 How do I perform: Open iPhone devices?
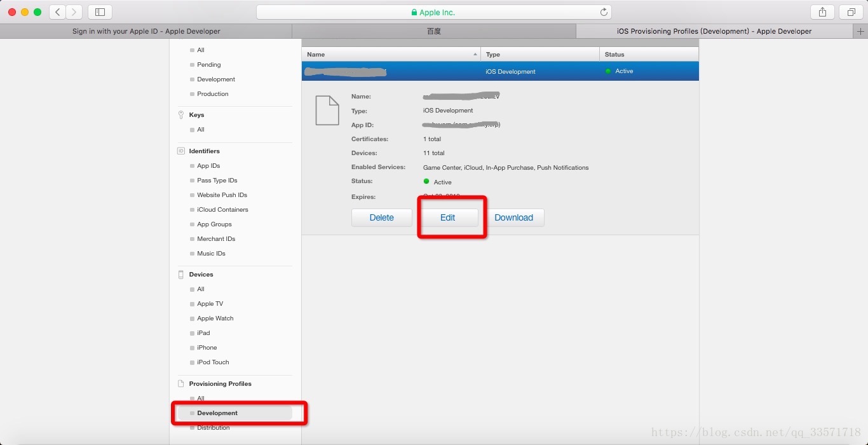(207, 348)
